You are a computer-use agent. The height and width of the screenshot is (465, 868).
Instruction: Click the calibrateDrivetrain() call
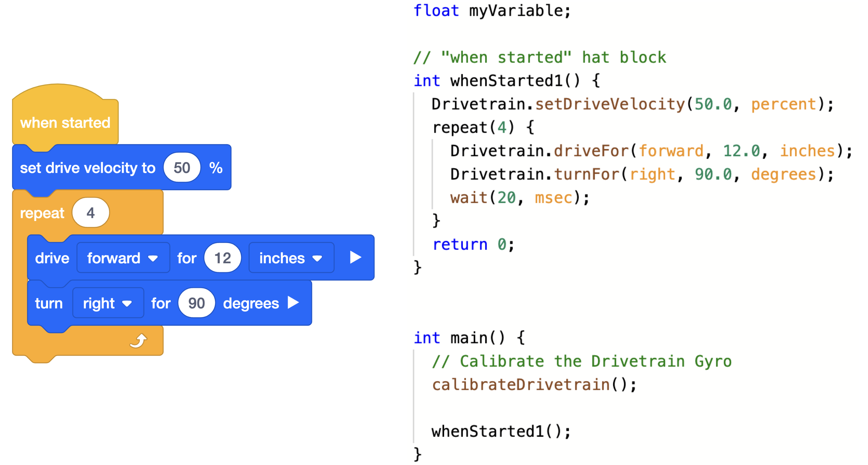point(533,385)
